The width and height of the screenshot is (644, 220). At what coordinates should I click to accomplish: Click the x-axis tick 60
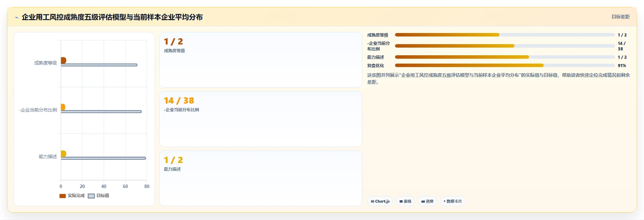click(x=125, y=186)
